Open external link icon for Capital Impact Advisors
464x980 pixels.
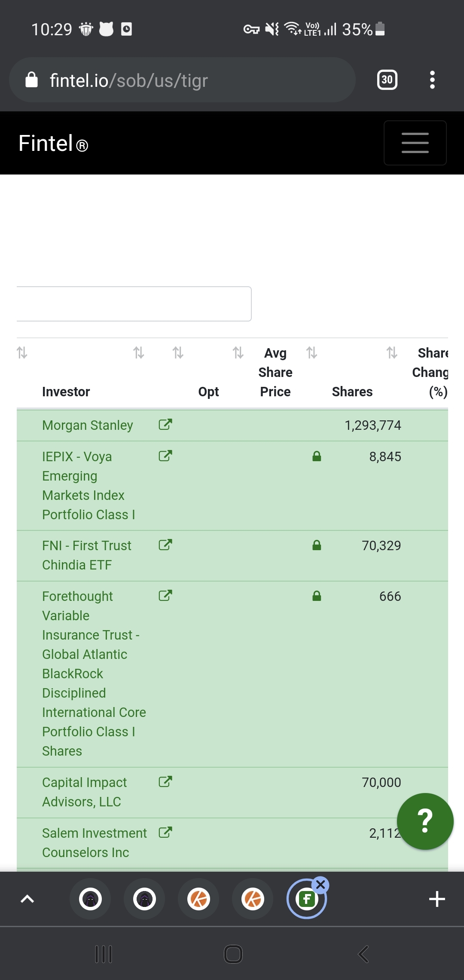tap(165, 782)
